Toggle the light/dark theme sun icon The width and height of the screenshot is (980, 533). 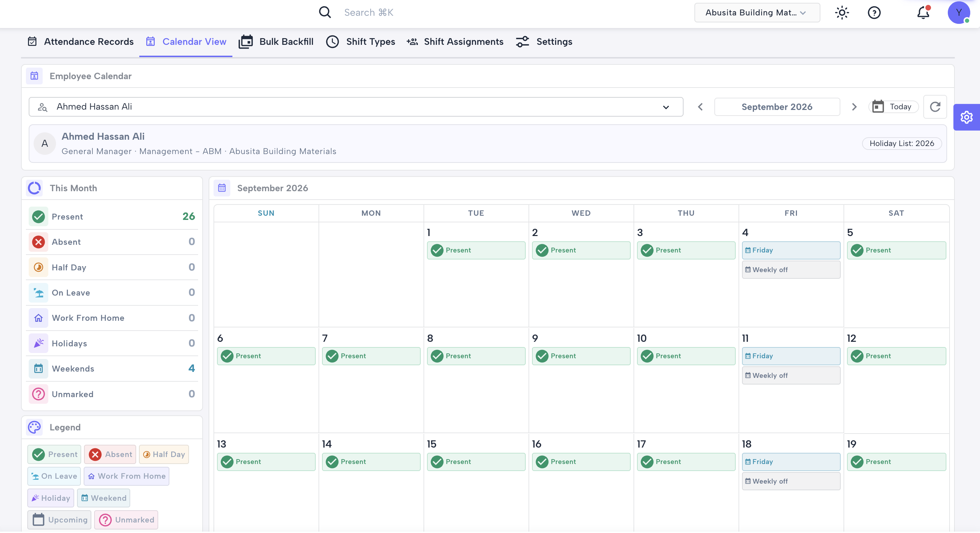click(842, 13)
